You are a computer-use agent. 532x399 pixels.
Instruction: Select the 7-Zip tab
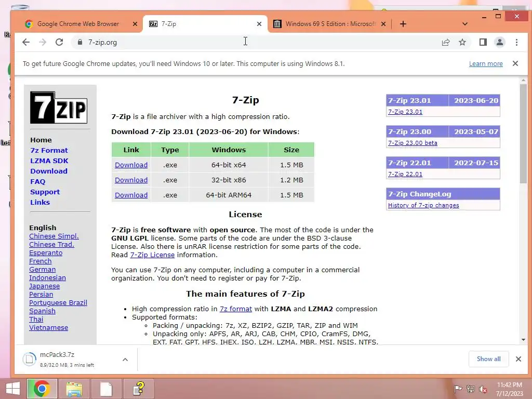coord(205,24)
